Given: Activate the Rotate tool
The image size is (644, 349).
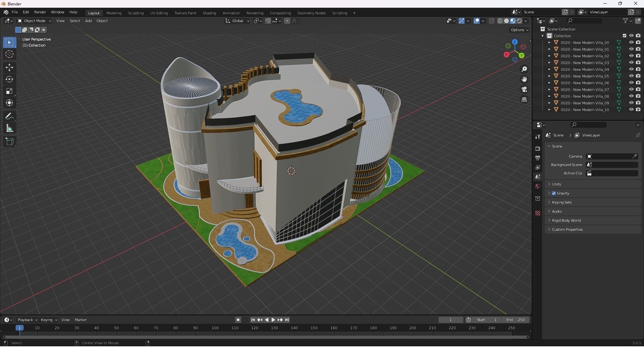Looking at the screenshot, I should click(x=9, y=80).
